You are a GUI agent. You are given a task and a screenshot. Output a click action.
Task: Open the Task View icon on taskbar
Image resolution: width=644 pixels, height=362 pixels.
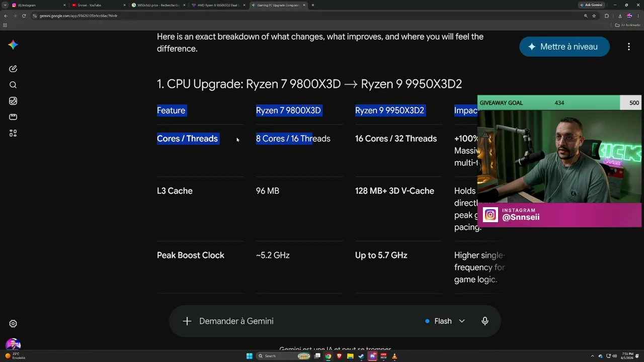[x=317, y=356]
